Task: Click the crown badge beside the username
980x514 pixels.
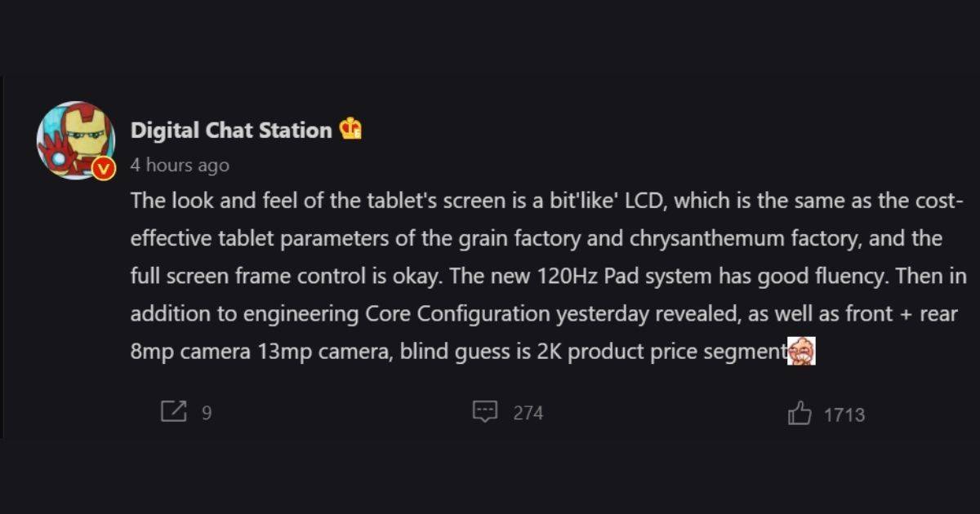Action: (x=351, y=130)
